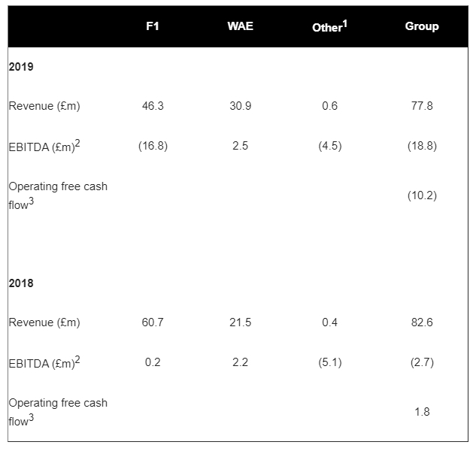Viewport: 476px width, 451px height.
Task: Click the 2018 F1 revenue value 60.7
Action: click(153, 322)
